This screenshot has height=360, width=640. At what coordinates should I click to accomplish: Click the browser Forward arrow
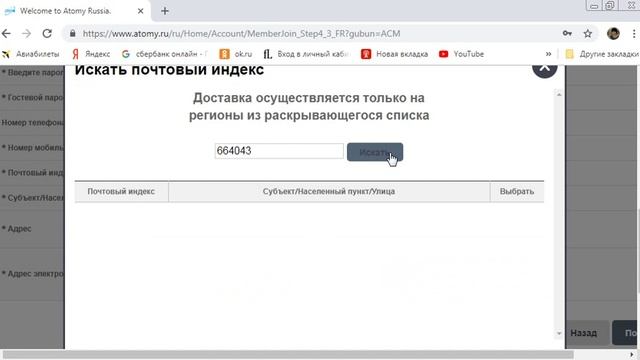click(x=27, y=33)
